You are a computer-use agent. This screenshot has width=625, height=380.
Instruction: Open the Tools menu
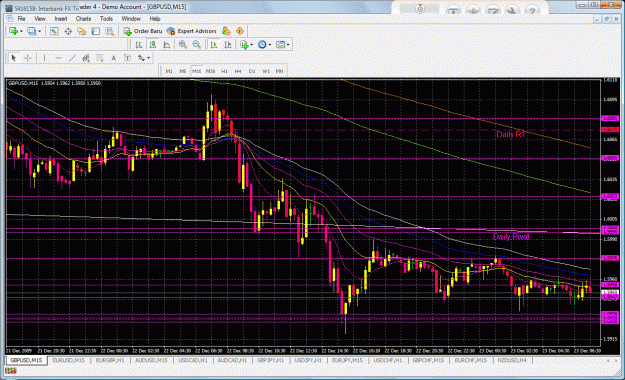(x=106, y=19)
